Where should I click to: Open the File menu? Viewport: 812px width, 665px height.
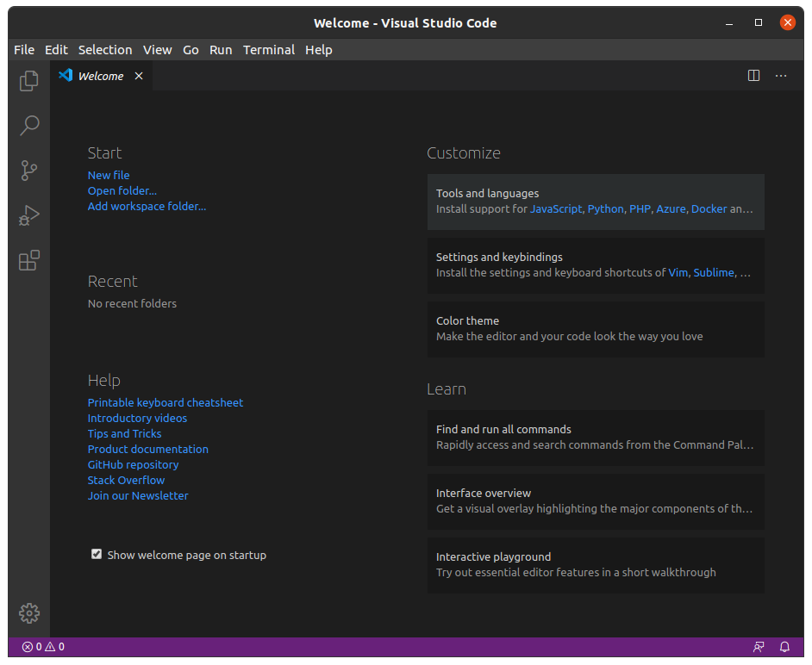24,50
